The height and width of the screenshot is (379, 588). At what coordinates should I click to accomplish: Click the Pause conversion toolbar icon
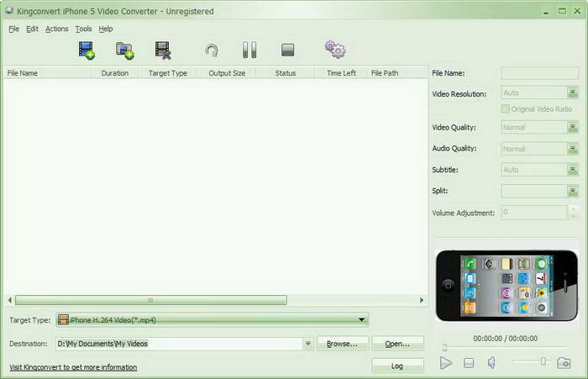tap(249, 50)
